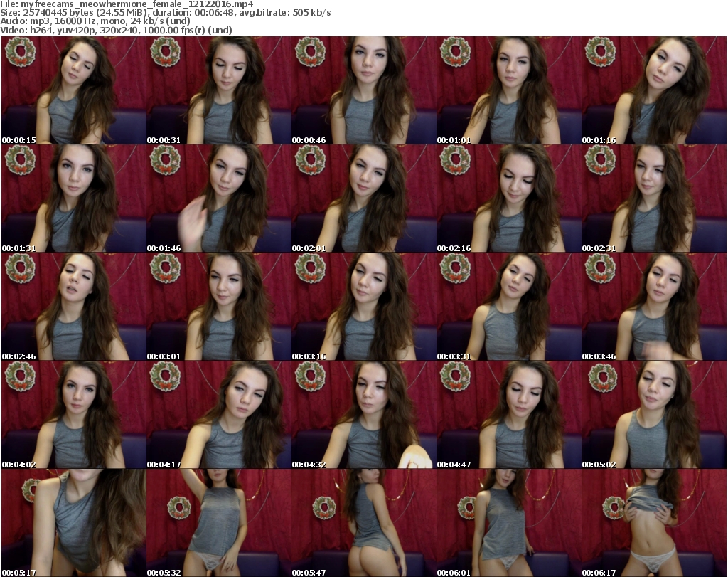Select the thumbnail labeled 00:02:46

(x=74, y=307)
